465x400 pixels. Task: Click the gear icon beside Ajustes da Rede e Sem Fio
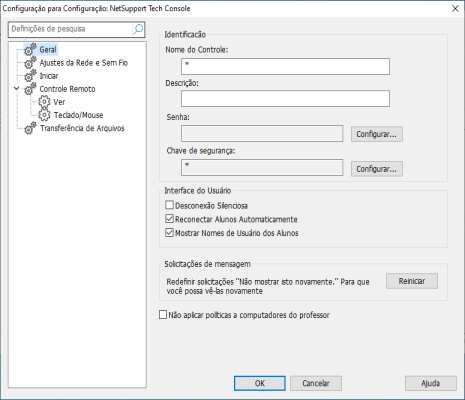coord(30,62)
